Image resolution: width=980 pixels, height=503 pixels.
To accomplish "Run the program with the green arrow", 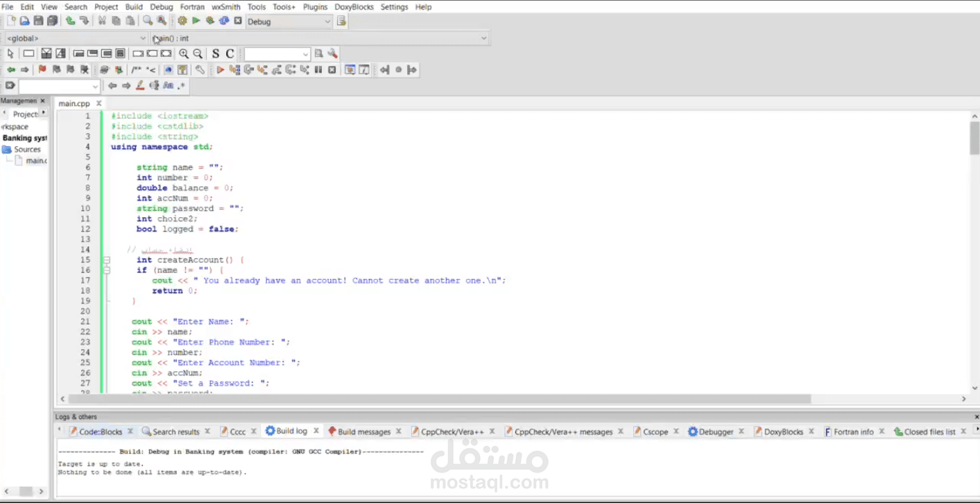I will point(196,21).
